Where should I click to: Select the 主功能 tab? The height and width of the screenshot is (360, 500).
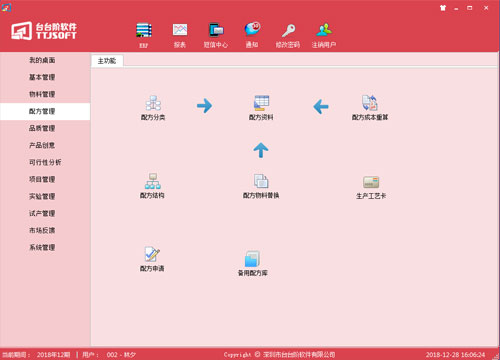(x=107, y=61)
